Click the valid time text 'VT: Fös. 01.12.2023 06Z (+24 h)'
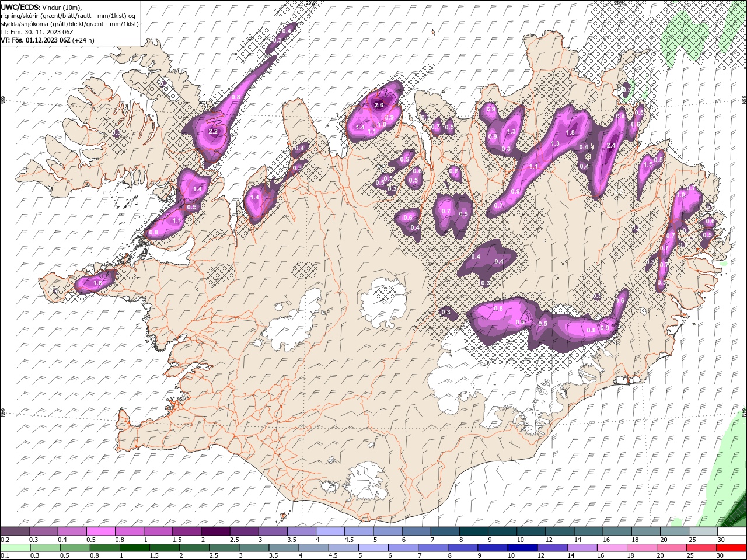The height and width of the screenshot is (560, 747). [47, 40]
